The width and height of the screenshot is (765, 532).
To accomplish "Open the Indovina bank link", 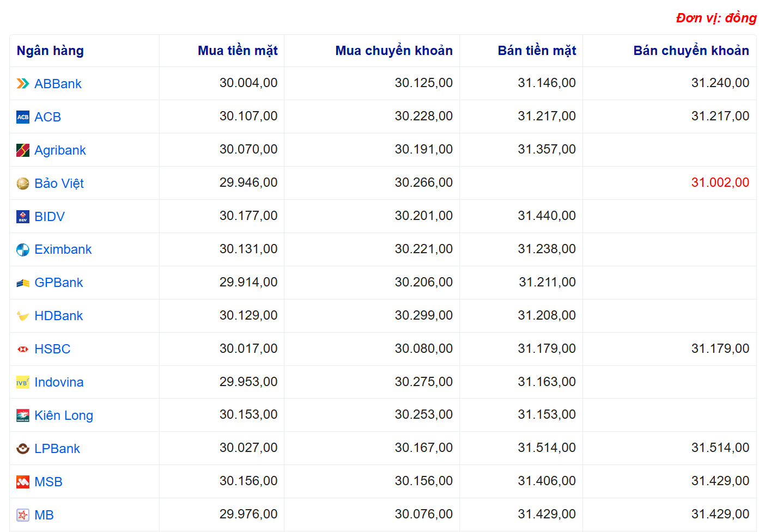I will coord(59,382).
